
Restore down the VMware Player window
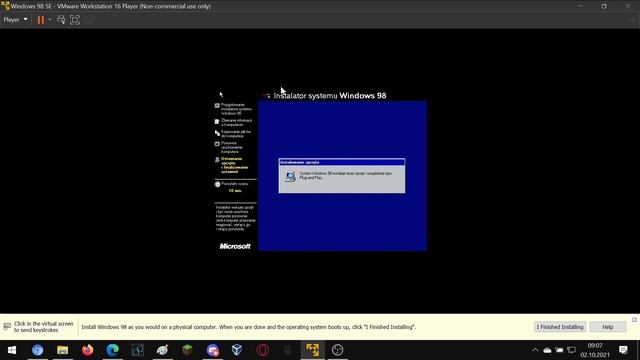(604, 6)
